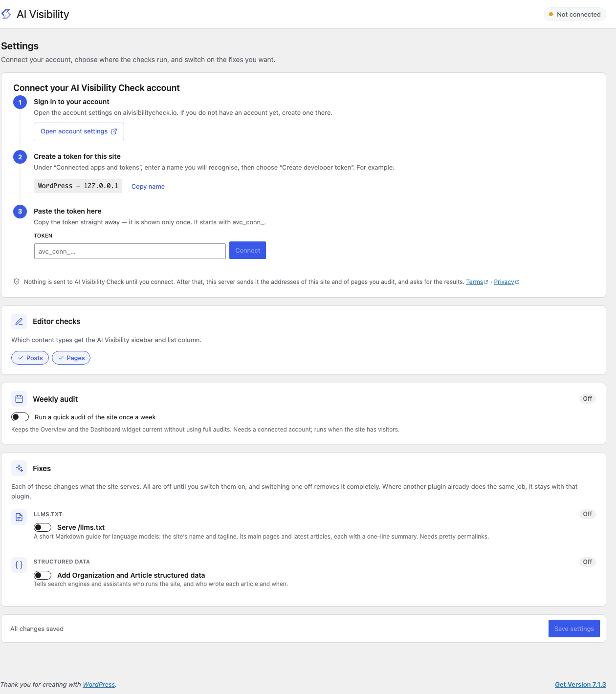Click the "Sign in to your account" heading
The image size is (616, 694).
pos(71,102)
